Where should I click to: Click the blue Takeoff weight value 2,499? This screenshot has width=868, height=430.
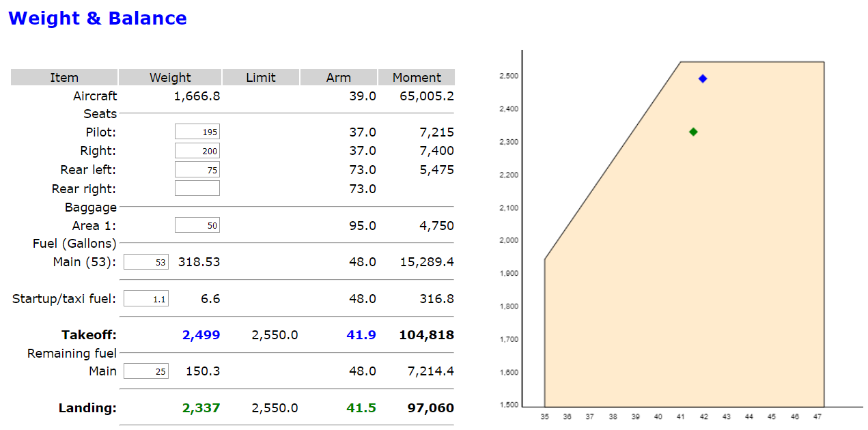(x=201, y=335)
